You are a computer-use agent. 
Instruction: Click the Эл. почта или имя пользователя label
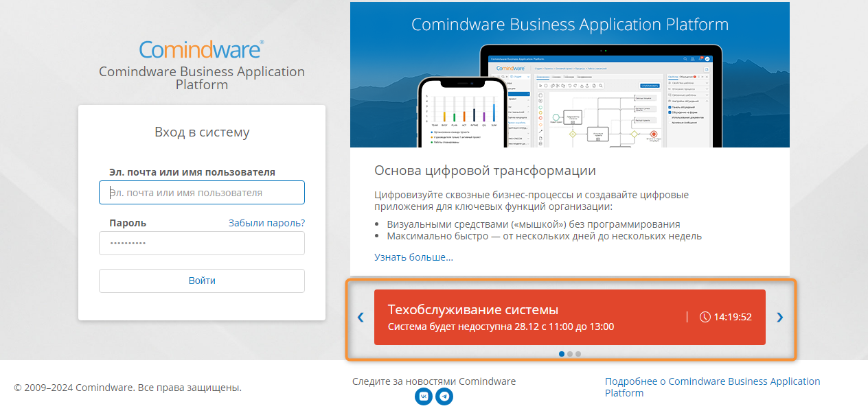click(x=192, y=172)
